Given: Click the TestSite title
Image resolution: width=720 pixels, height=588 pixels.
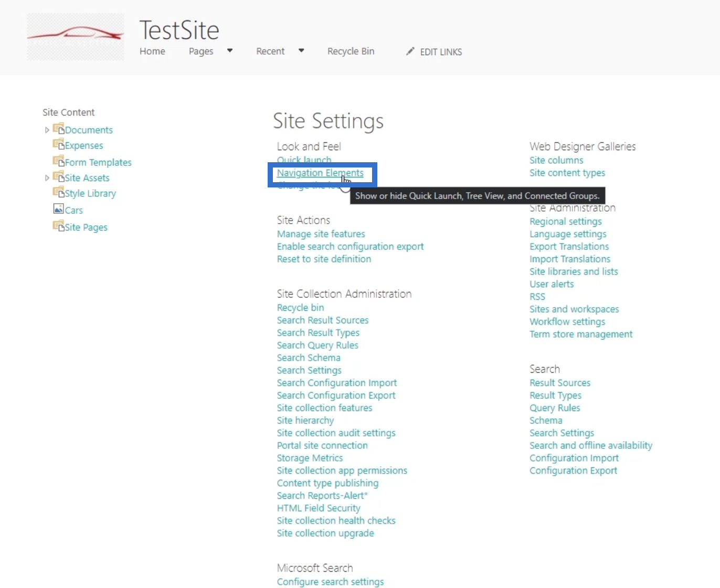Looking at the screenshot, I should (x=179, y=30).
